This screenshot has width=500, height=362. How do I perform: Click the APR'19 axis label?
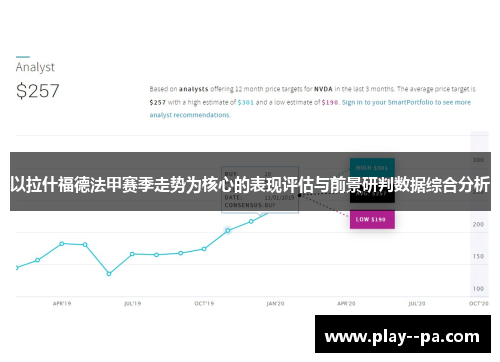pos(62,304)
